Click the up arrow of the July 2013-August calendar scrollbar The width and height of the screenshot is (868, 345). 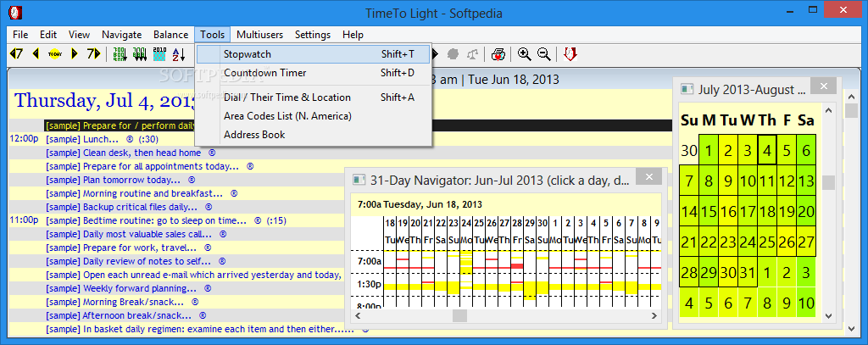click(x=829, y=111)
